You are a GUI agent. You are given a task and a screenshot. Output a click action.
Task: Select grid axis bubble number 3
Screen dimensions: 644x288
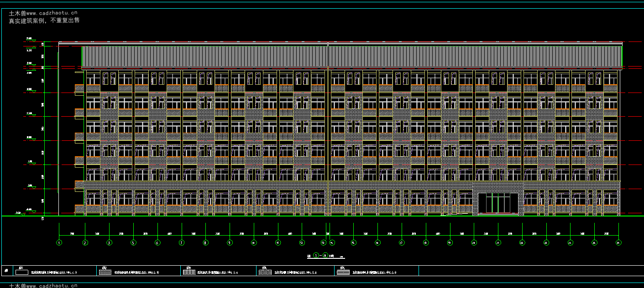click(109, 243)
